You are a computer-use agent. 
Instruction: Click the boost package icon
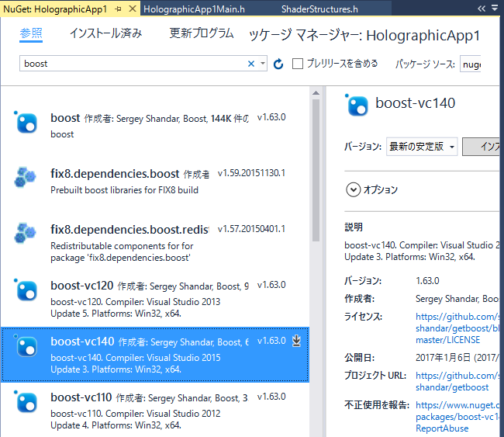point(26,123)
